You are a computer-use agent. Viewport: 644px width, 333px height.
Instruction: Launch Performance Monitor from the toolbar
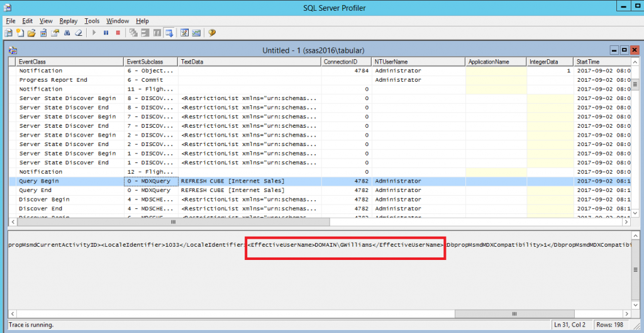tap(196, 33)
